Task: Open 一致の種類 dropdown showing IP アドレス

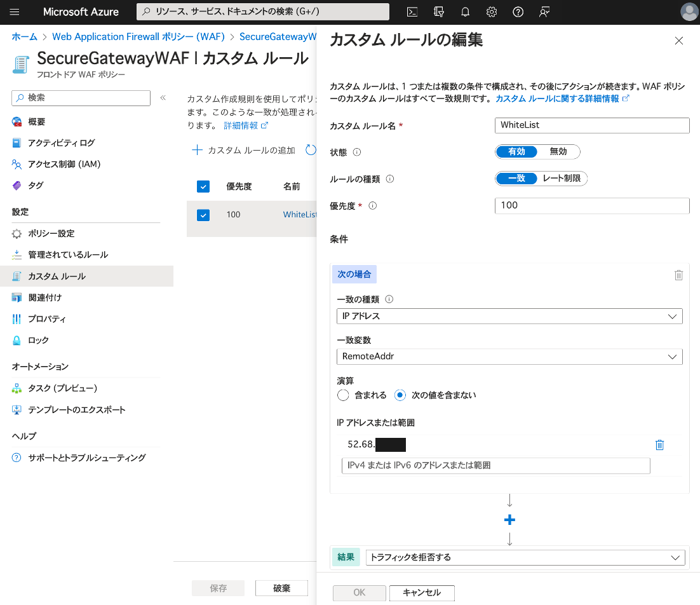Action: (x=509, y=316)
